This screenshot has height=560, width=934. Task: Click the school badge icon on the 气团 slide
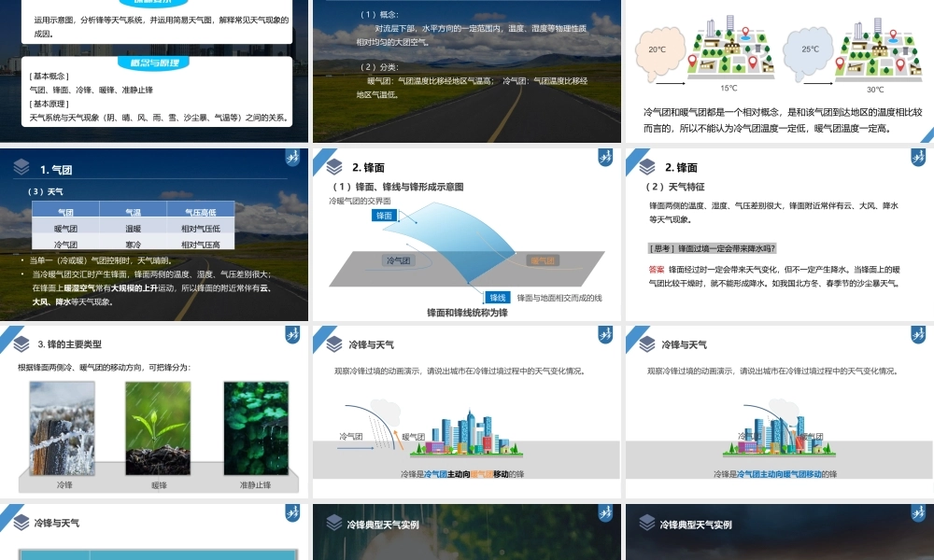pos(292,159)
